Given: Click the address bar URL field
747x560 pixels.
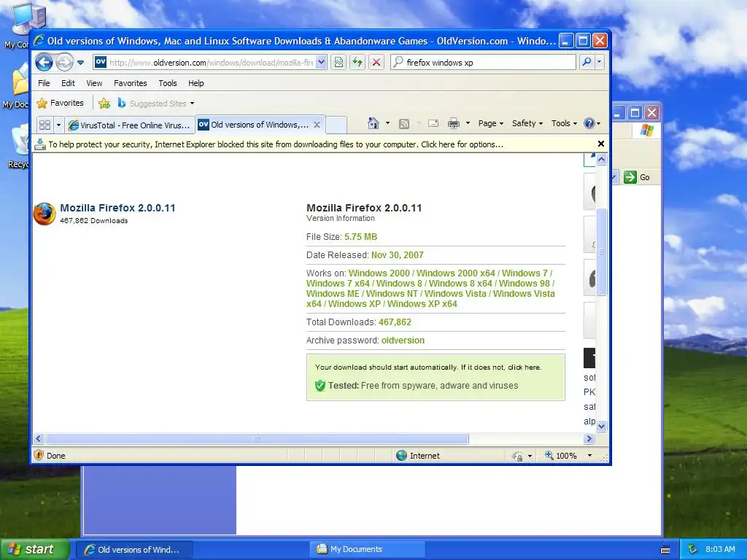Looking at the screenshot, I should (x=211, y=63).
